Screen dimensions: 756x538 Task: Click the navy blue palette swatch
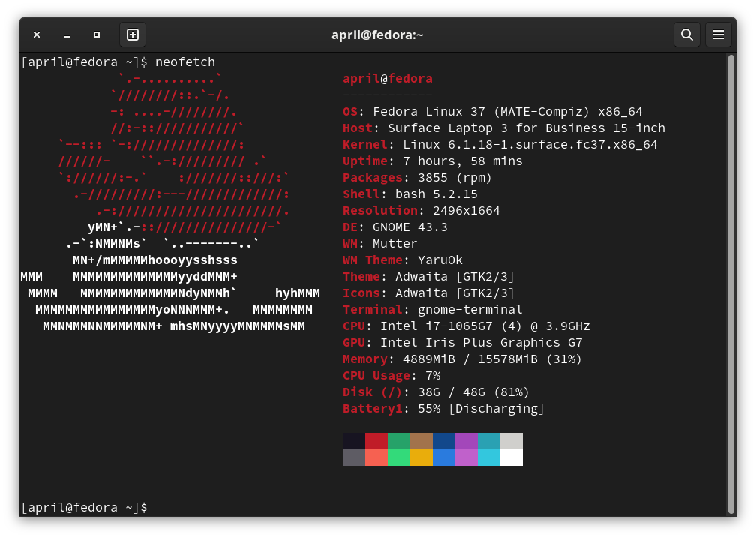point(444,441)
